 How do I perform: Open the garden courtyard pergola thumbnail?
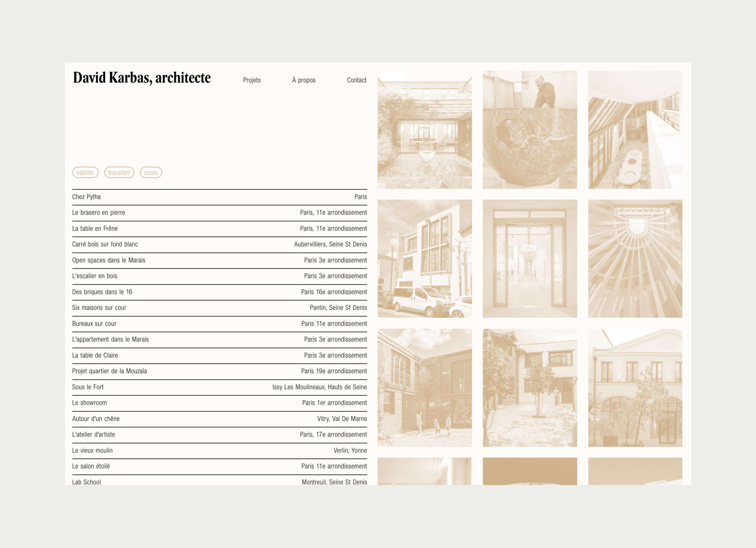[424, 130]
